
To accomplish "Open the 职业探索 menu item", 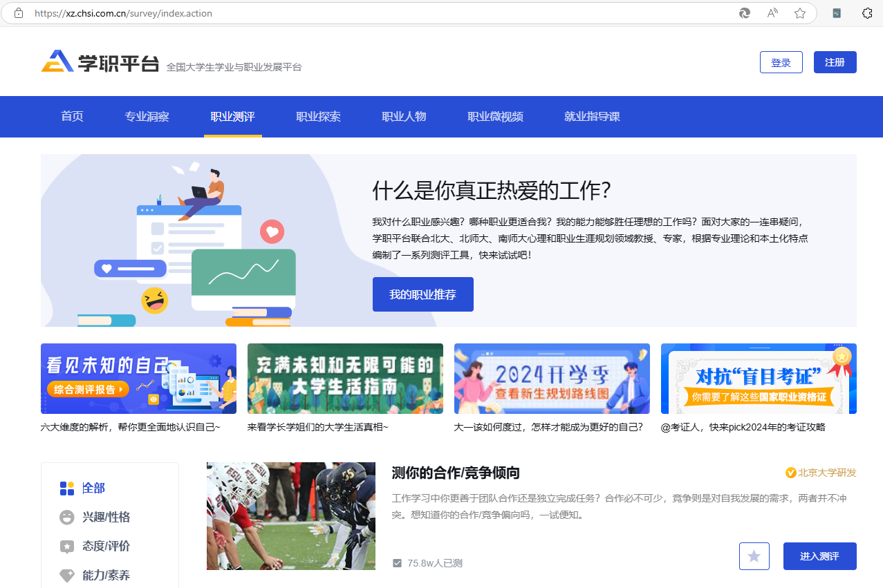I will pos(318,117).
